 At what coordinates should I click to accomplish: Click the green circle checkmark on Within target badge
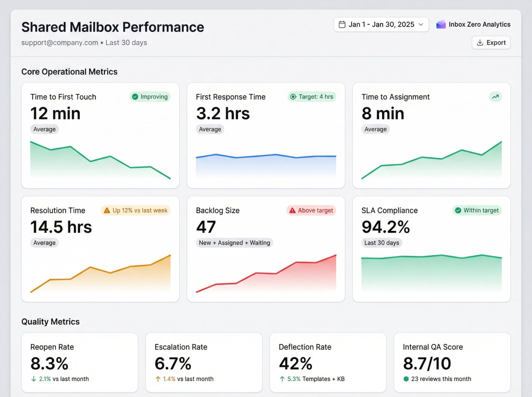tap(458, 210)
